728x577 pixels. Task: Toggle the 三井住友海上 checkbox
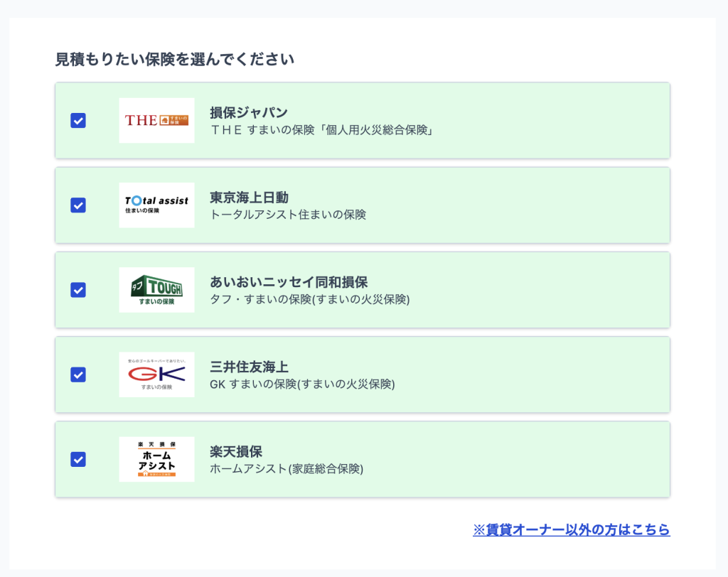[78, 374]
